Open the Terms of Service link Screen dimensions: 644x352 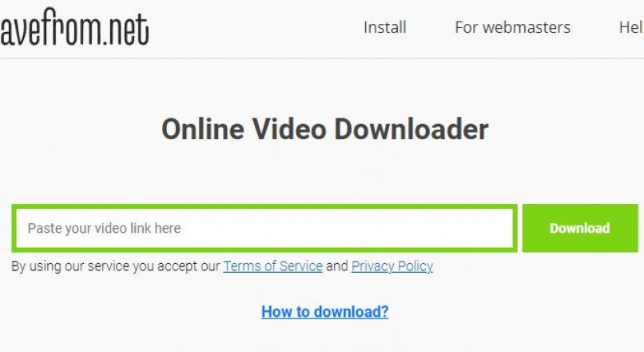click(272, 266)
